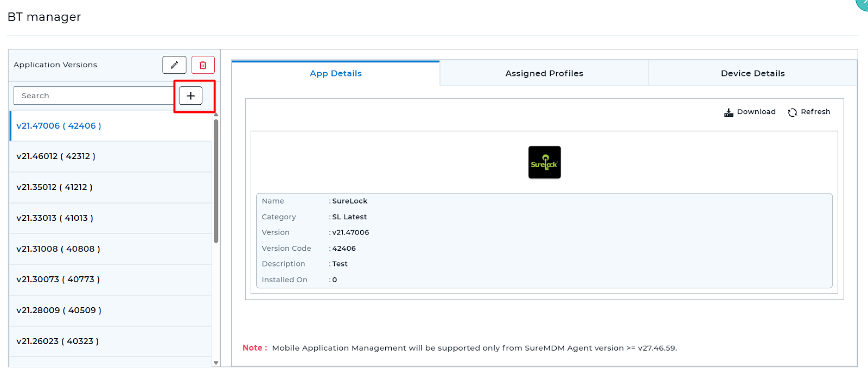The height and width of the screenshot is (374, 868).
Task: Select version v21.28009 ( 40509 )
Action: click(111, 310)
